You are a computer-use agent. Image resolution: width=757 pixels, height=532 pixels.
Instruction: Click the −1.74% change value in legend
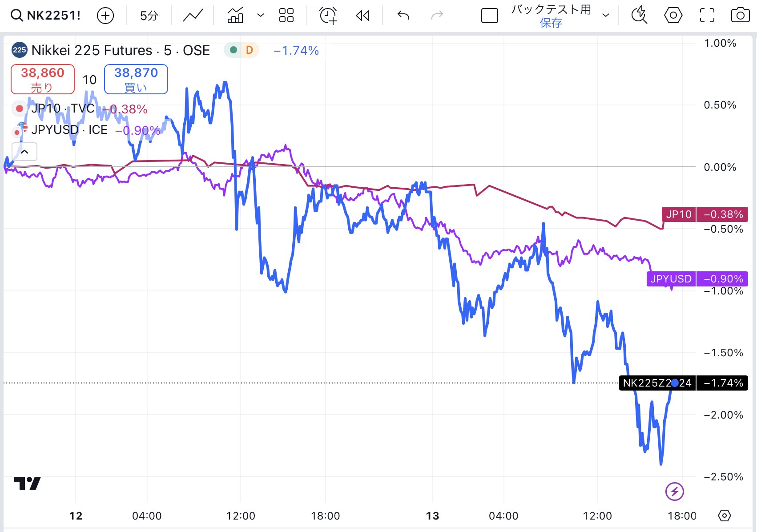296,51
